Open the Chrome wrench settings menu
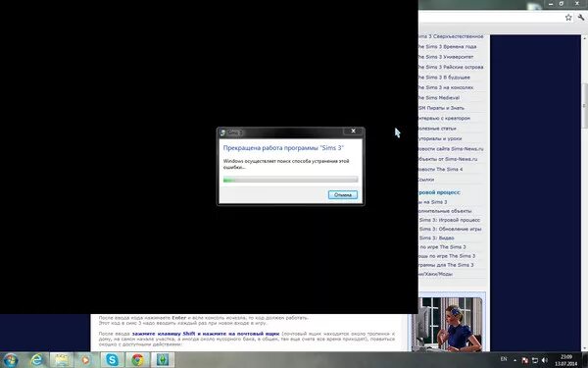The image size is (588, 368). click(x=581, y=18)
